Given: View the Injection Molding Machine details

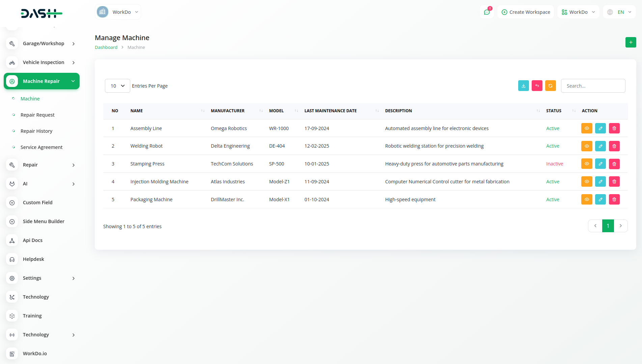Looking at the screenshot, I should point(587,182).
